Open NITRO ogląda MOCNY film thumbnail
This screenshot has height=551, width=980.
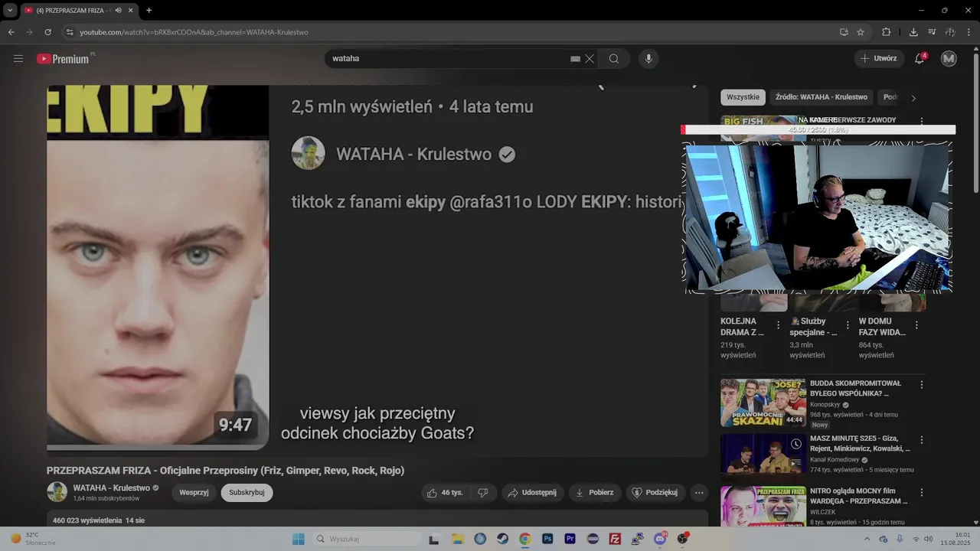[x=763, y=506]
